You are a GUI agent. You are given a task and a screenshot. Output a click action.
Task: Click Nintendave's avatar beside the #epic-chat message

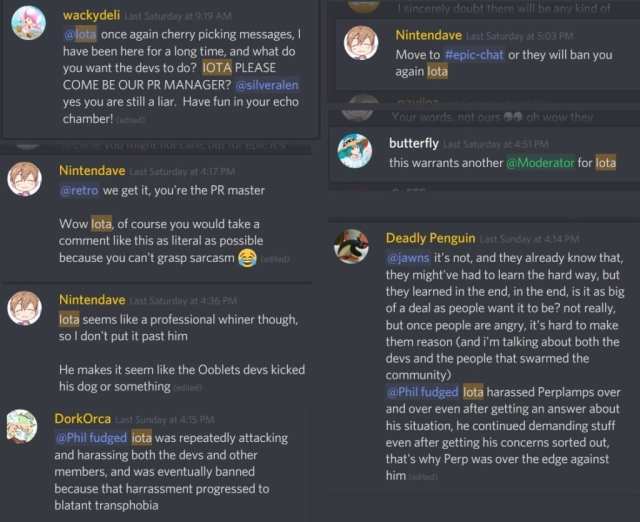pos(361,43)
